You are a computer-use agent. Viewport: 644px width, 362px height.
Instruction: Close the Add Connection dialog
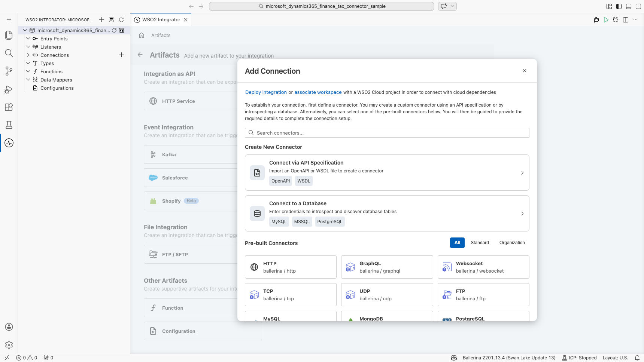click(525, 71)
